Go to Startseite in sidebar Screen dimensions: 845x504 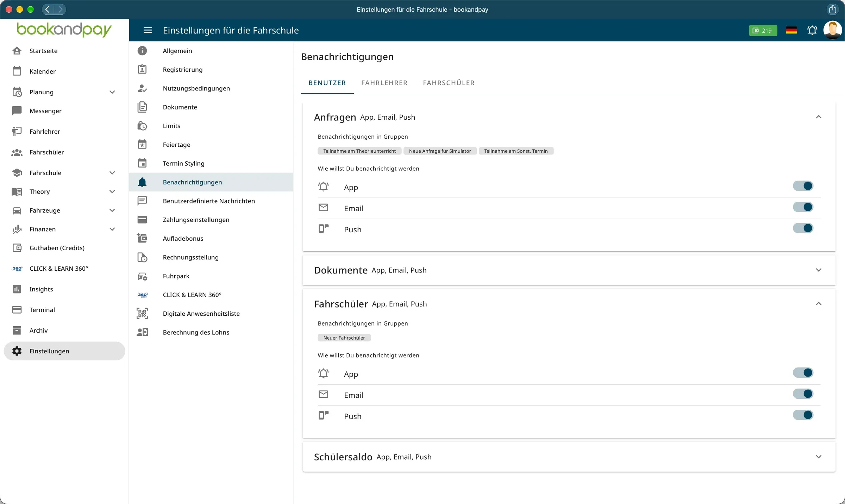tap(64, 51)
